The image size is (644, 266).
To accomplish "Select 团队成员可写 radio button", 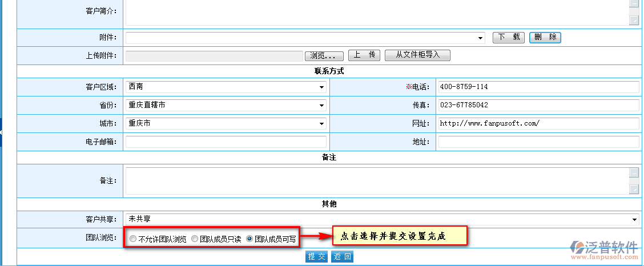I will click(249, 239).
